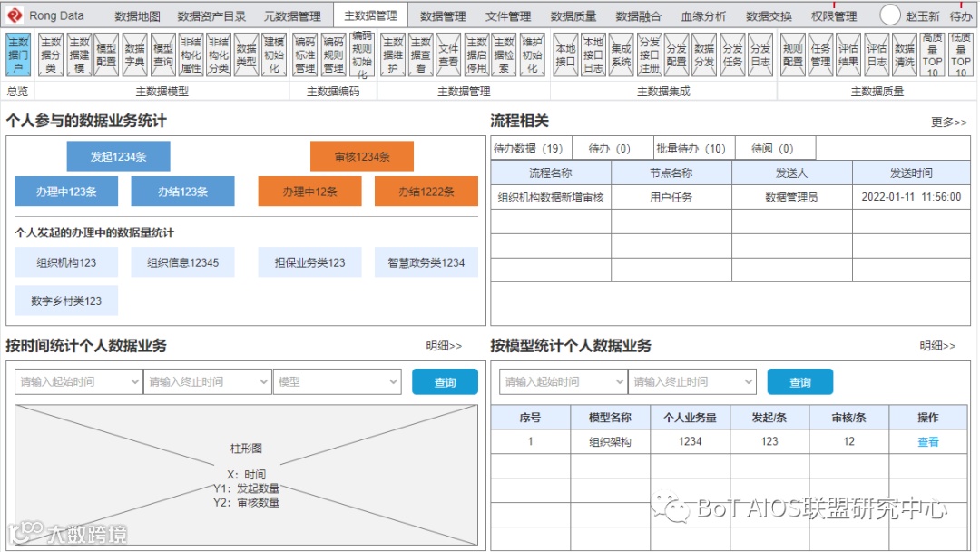Open the 元数据管理 menu
This screenshot has width=980, height=552.
coord(292,16)
